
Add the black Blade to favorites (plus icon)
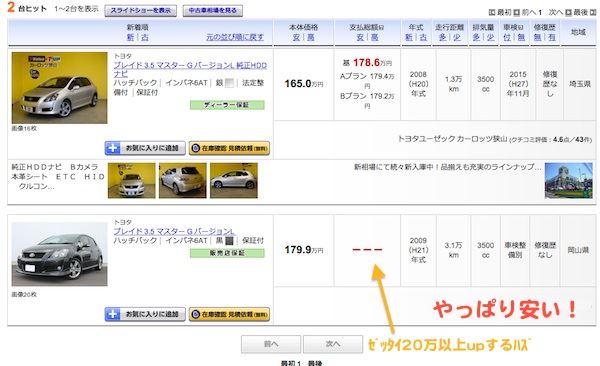point(112,314)
